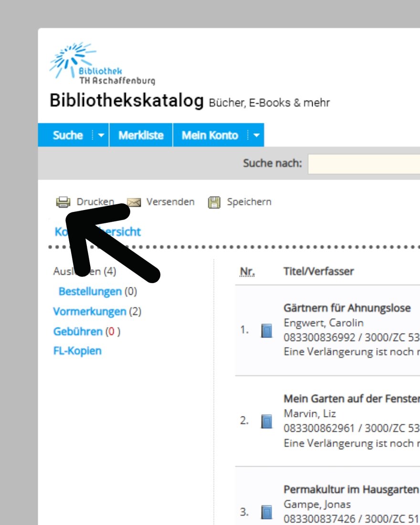The width and height of the screenshot is (420, 525).
Task: Click barcode 083300836992 text
Action: click(319, 337)
